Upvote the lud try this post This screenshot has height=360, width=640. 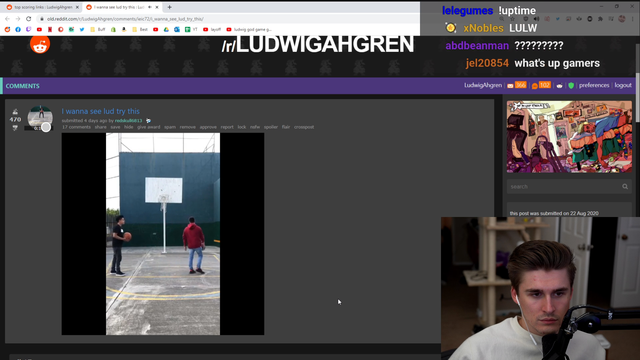point(15,111)
